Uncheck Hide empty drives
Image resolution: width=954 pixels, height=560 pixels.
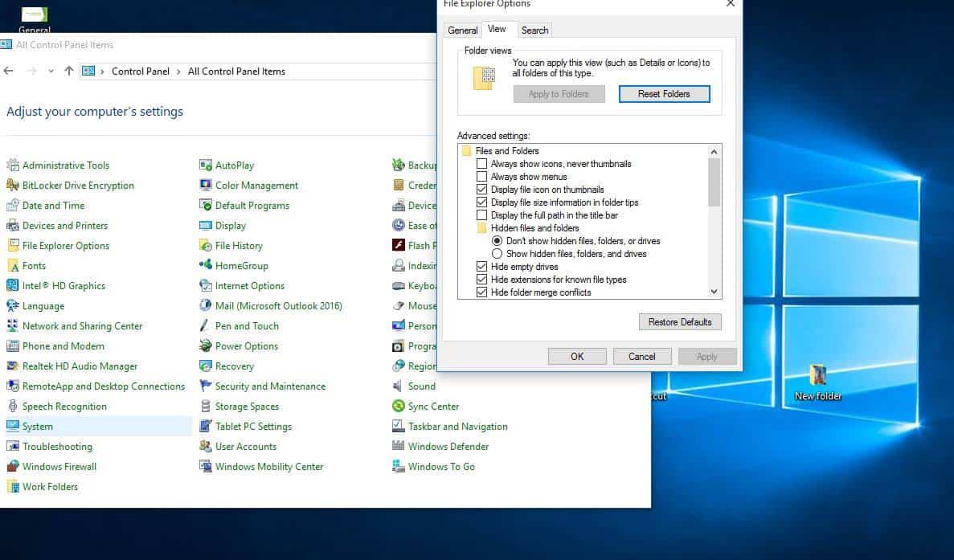[x=482, y=266]
